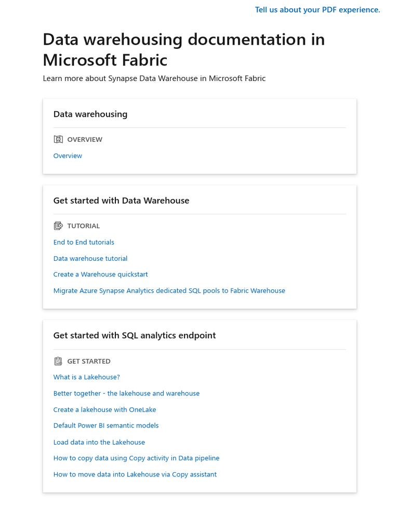This screenshot has height=532, width=399.
Task: Open Create a Warehouse quickstart
Action: pos(101,274)
